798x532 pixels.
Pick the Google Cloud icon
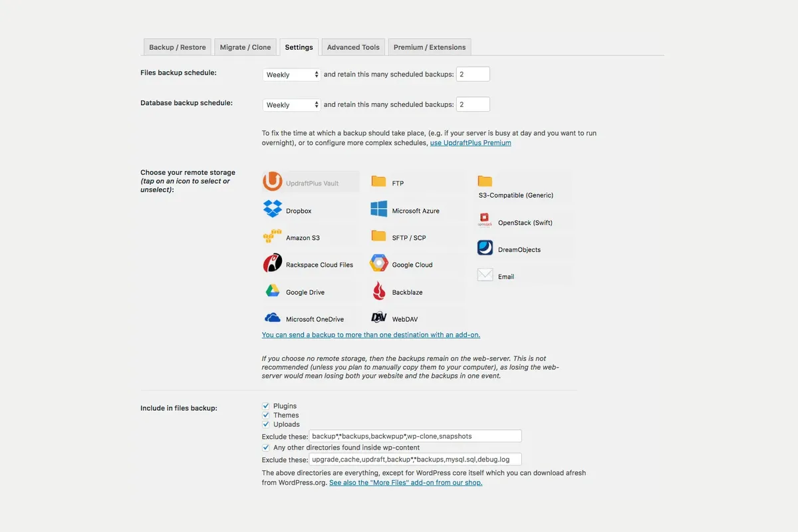[x=379, y=263]
